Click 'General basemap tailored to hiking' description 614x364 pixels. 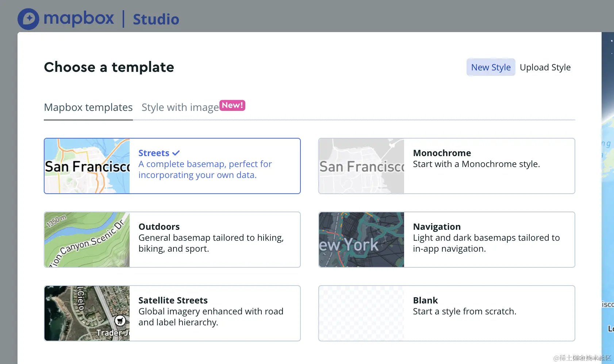(211, 243)
